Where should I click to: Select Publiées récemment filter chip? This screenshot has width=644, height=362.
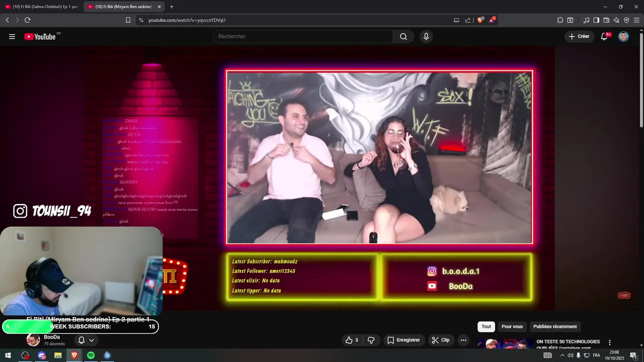(555, 327)
